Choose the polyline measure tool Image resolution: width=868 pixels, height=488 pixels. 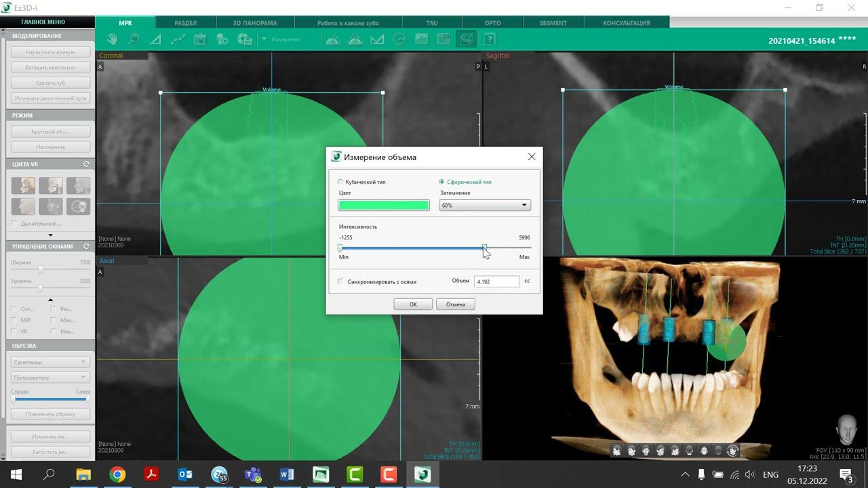tap(178, 39)
